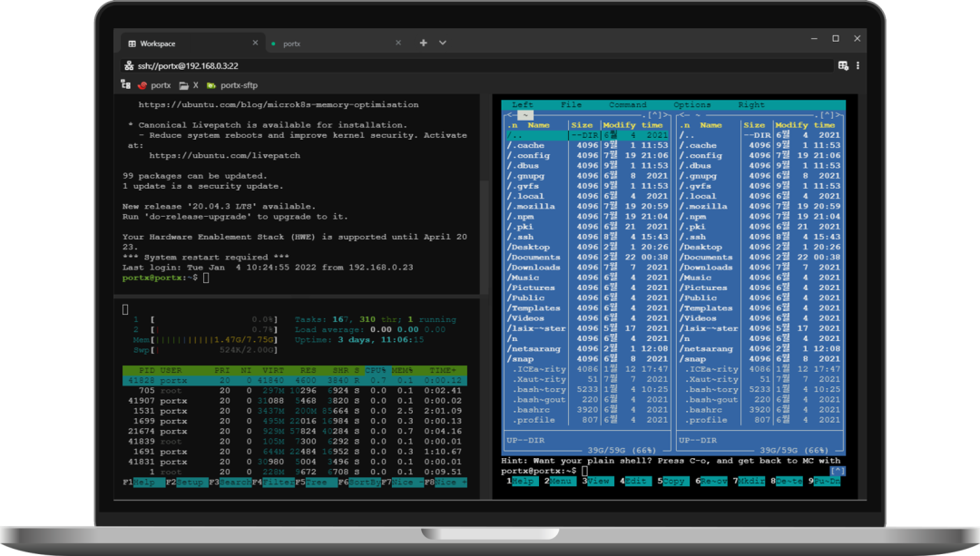Open the three-dot menu icon
This screenshot has width=980, height=556.
(858, 65)
